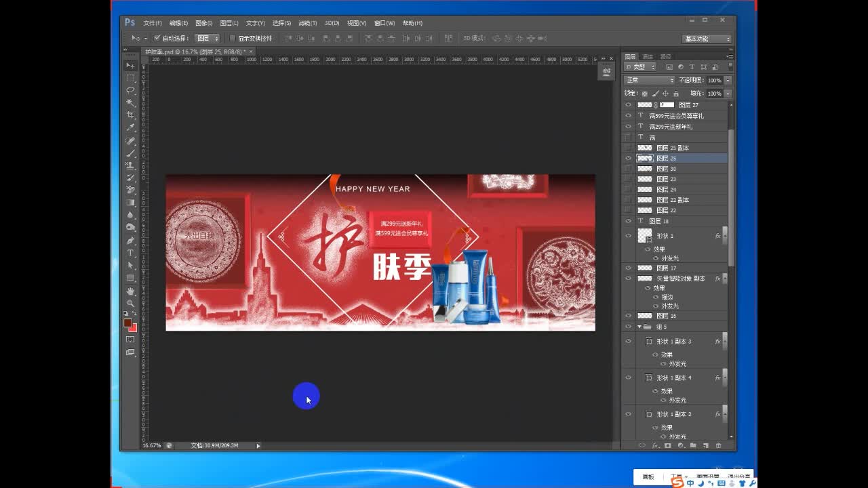Click the lock transparent pixels icon

[x=645, y=94]
